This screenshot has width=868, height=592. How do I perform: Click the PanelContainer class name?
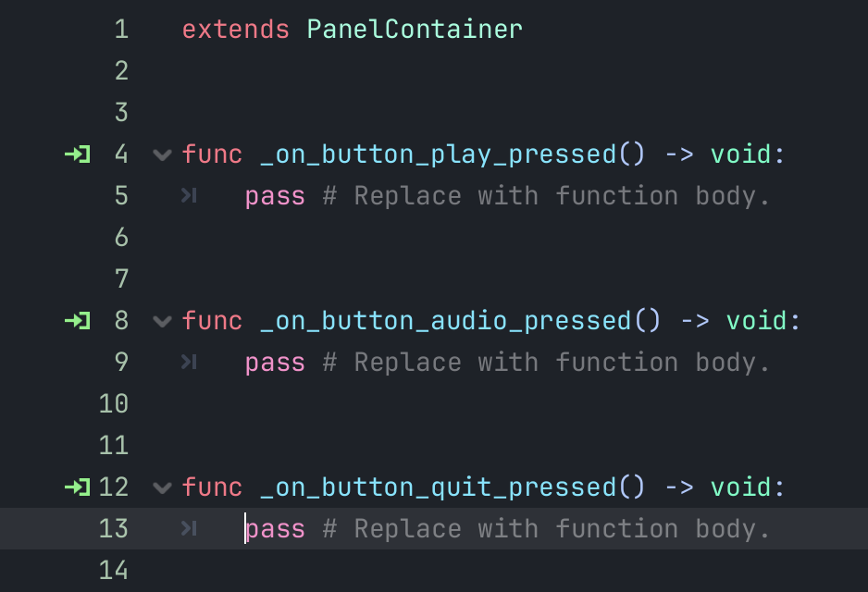click(415, 30)
